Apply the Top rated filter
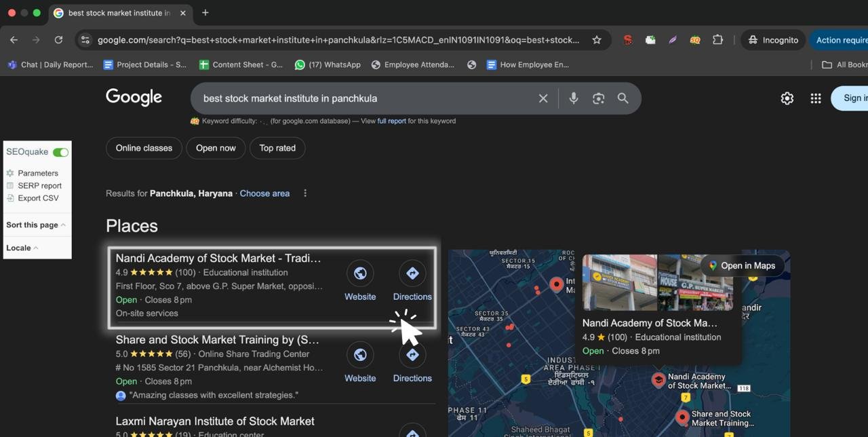The height and width of the screenshot is (437, 868). point(277,148)
